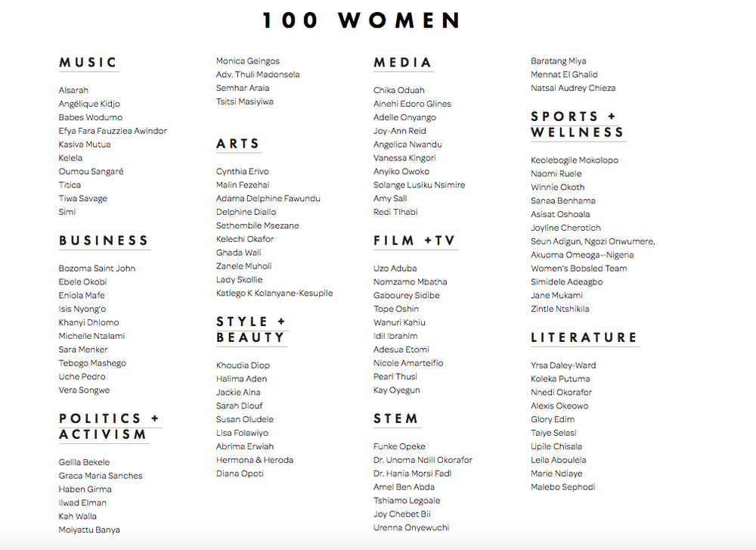The image size is (756, 550).
Task: Click the FILM +TV section heading
Action: [414, 241]
